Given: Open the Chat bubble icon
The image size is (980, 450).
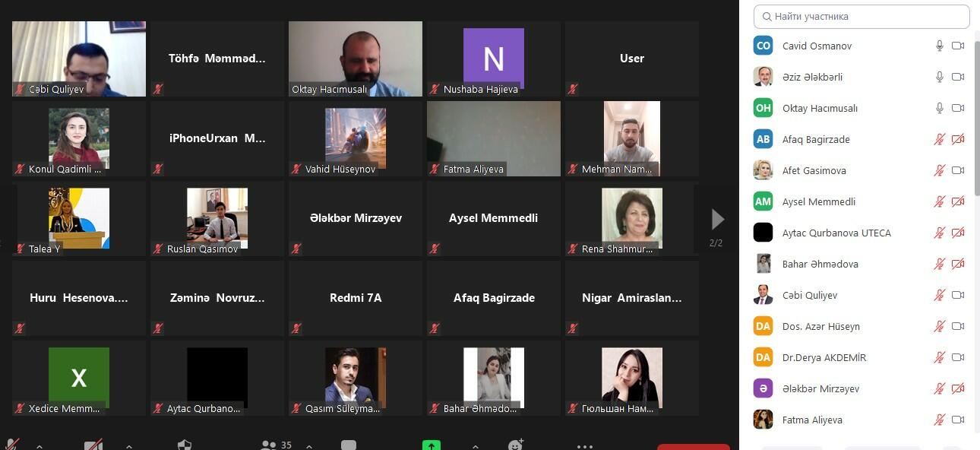Looking at the screenshot, I should pyautogui.click(x=349, y=445).
